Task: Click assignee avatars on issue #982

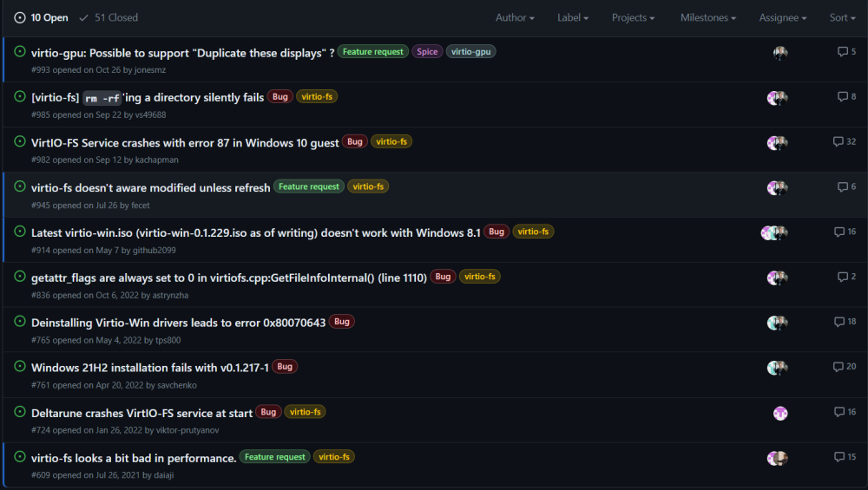Action: point(777,143)
